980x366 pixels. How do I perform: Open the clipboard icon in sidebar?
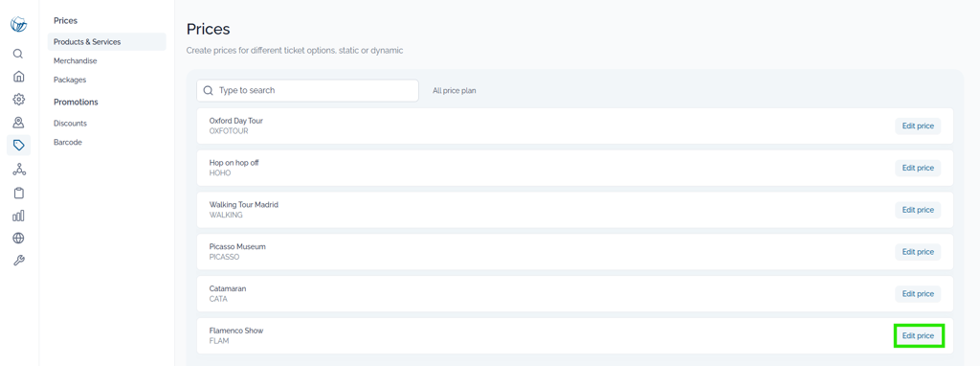tap(19, 192)
